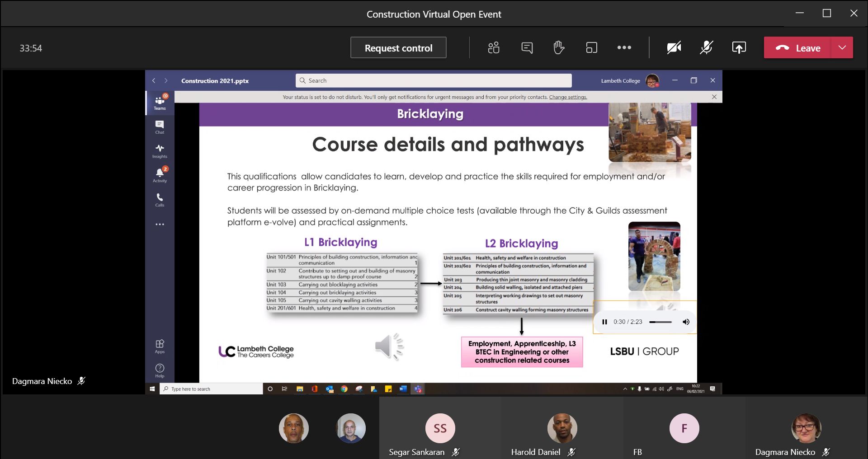The image size is (868, 459).
Task: Click the Search box in shared Teams
Action: pyautogui.click(x=434, y=80)
